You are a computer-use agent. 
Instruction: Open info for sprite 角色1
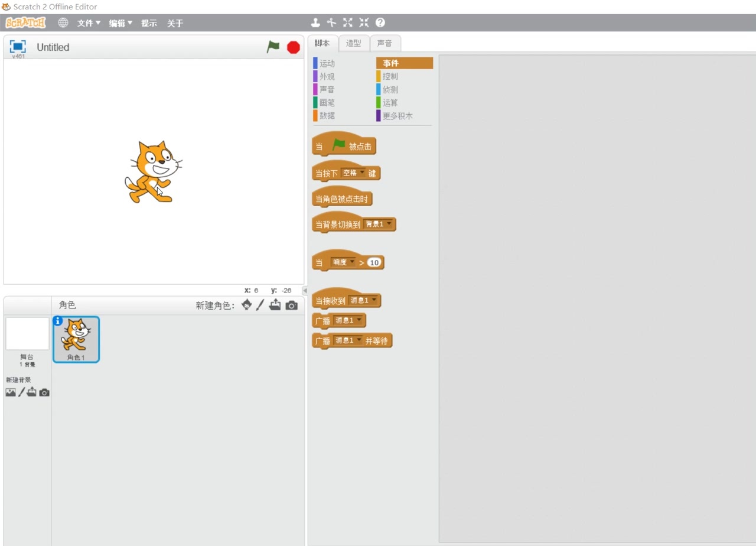tap(58, 321)
